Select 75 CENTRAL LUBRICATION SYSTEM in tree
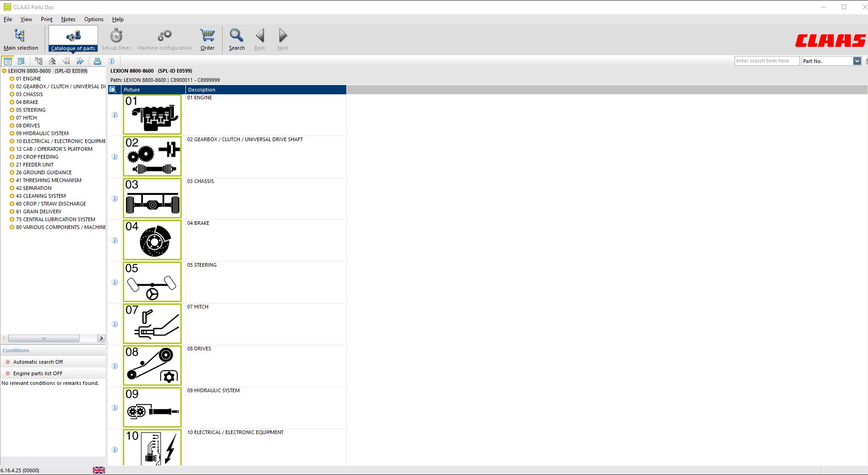The height and width of the screenshot is (475, 868). click(x=56, y=219)
